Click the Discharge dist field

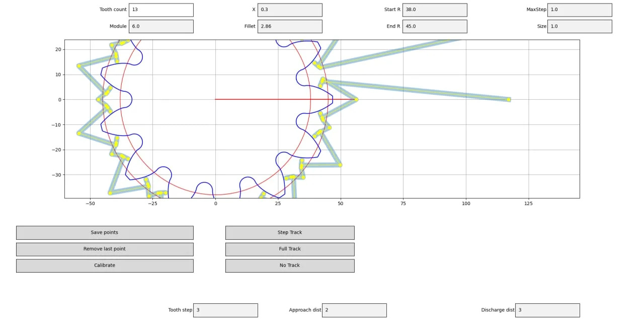tap(547, 310)
